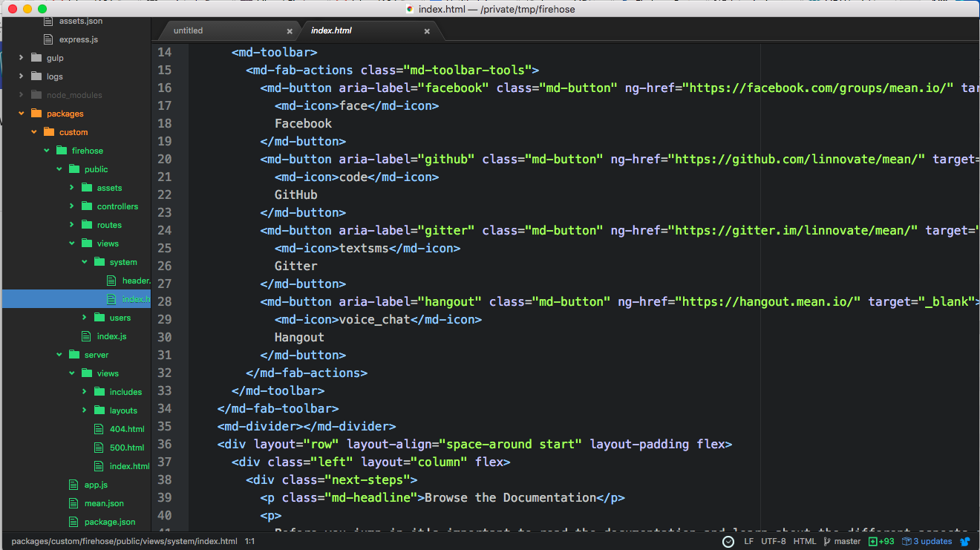Click line number 36 in gutter

coord(164,444)
